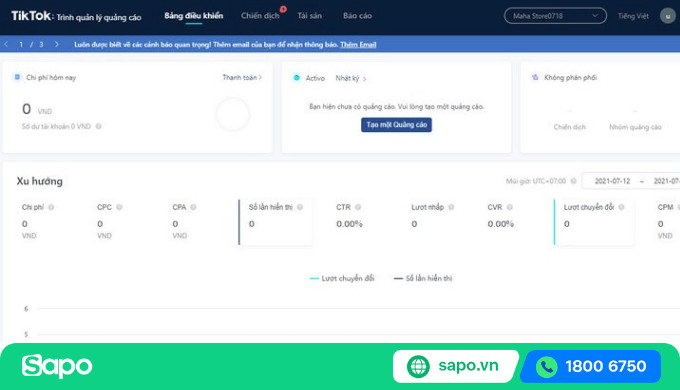This screenshot has height=390, width=680.
Task: Click info icon next to CTR
Action: pos(358,207)
